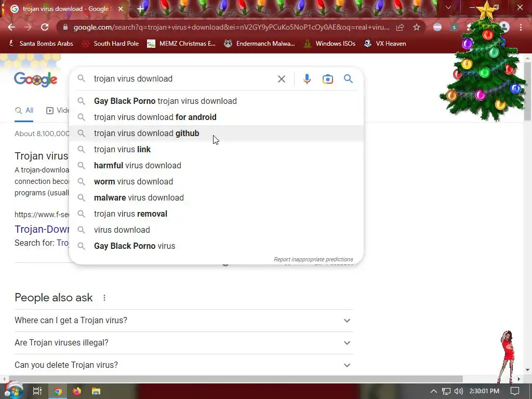Screen dimensions: 532x399
Task: Click the horizontal scrollbar at page bottom
Action: pos(236,379)
